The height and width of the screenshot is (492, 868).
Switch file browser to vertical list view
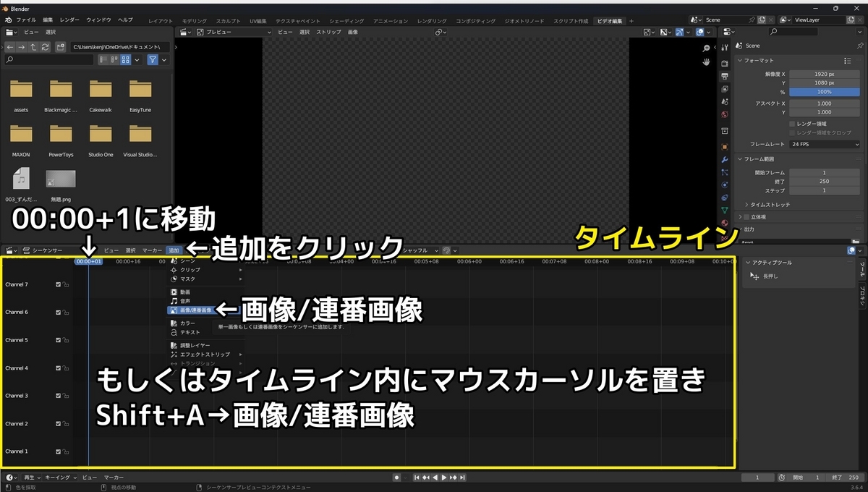pos(103,60)
